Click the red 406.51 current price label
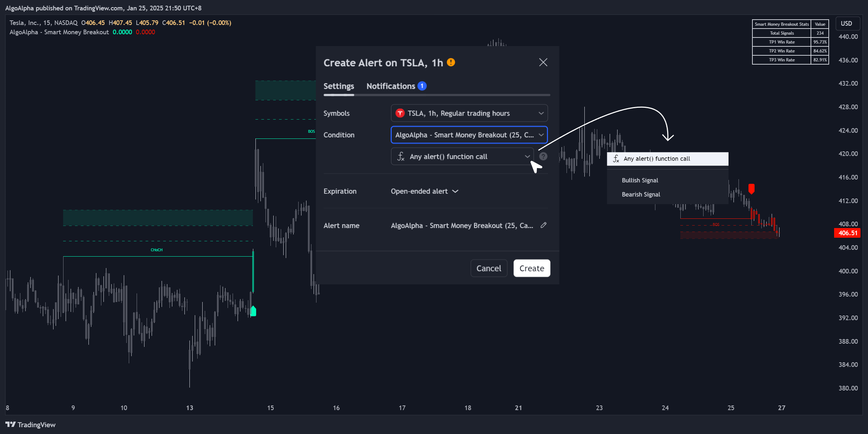Viewport: 868px width, 434px height. tap(847, 233)
